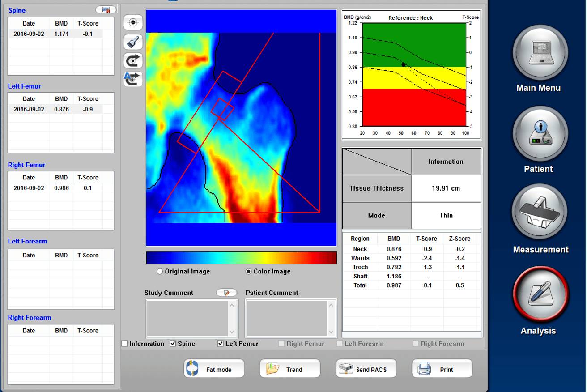Click the auto target tool marked with letter A
587x392 pixels.
click(133, 79)
